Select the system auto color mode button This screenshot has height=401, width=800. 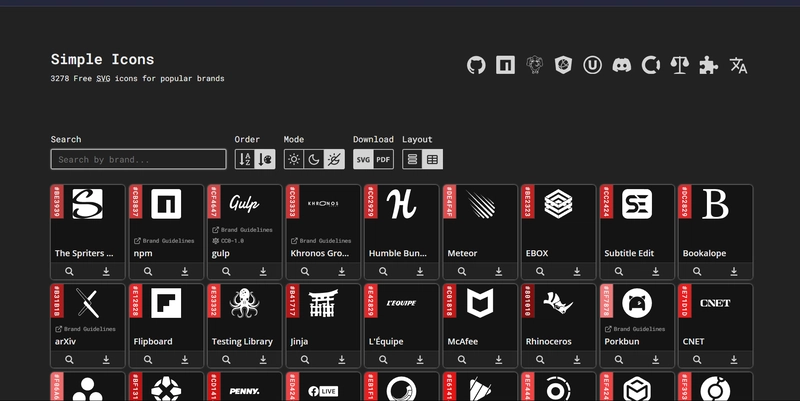(334, 159)
